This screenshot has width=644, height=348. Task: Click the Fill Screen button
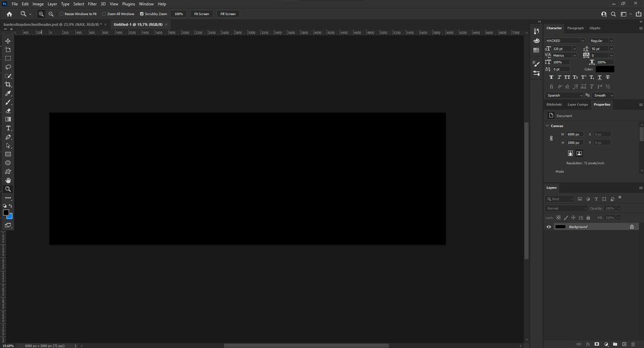click(x=228, y=14)
